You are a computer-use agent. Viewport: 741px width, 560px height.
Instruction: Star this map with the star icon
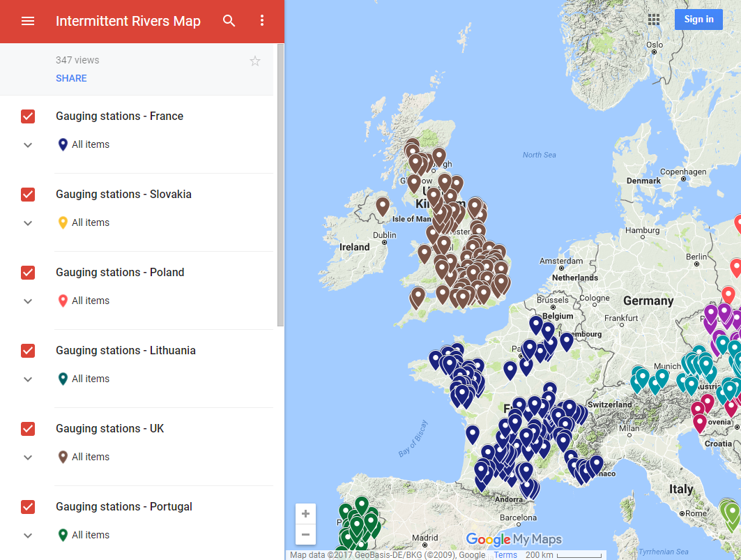pos(255,61)
